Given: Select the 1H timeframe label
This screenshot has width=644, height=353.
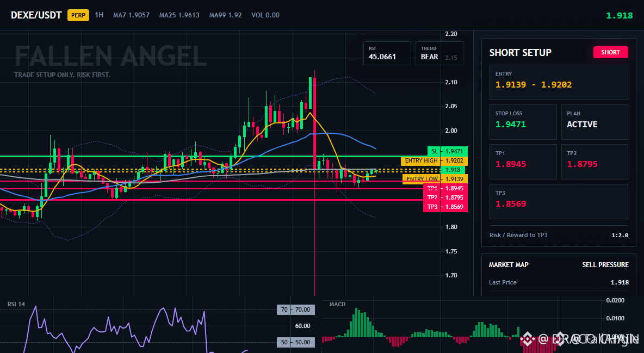Looking at the screenshot, I should point(99,15).
